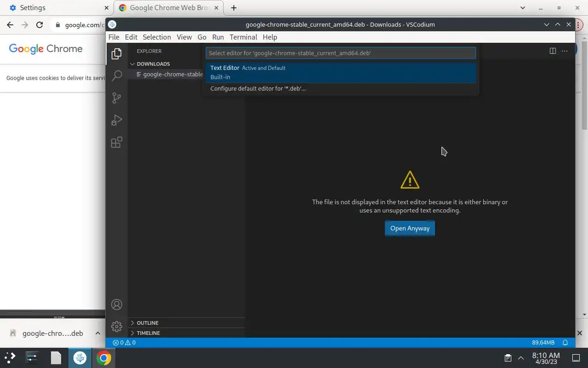Click the 89.64MB file size status
The image size is (588, 368).
point(543,343)
